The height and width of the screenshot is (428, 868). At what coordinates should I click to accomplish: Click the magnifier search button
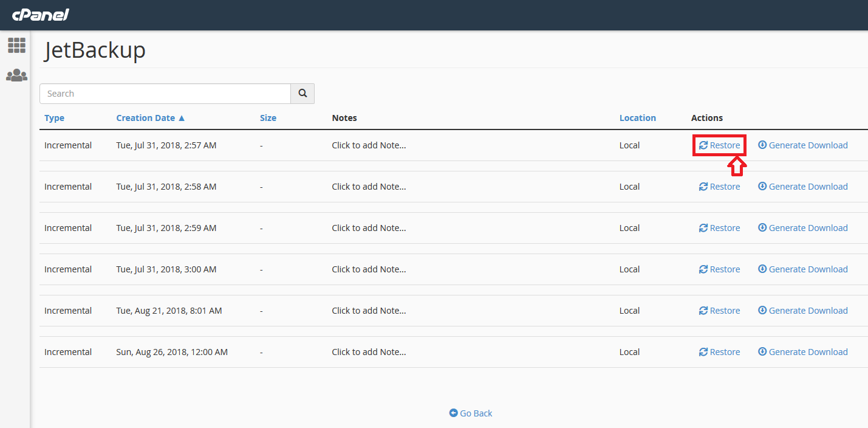click(x=302, y=94)
